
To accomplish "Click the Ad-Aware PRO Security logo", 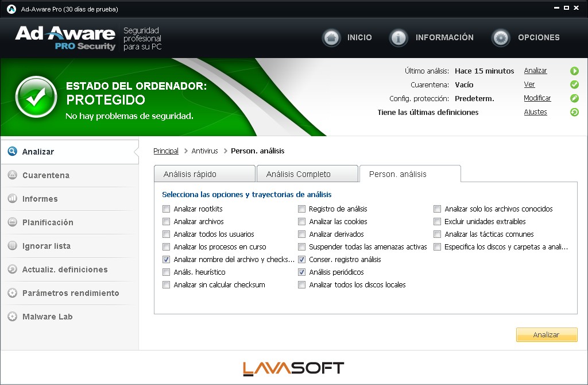I will [65, 38].
